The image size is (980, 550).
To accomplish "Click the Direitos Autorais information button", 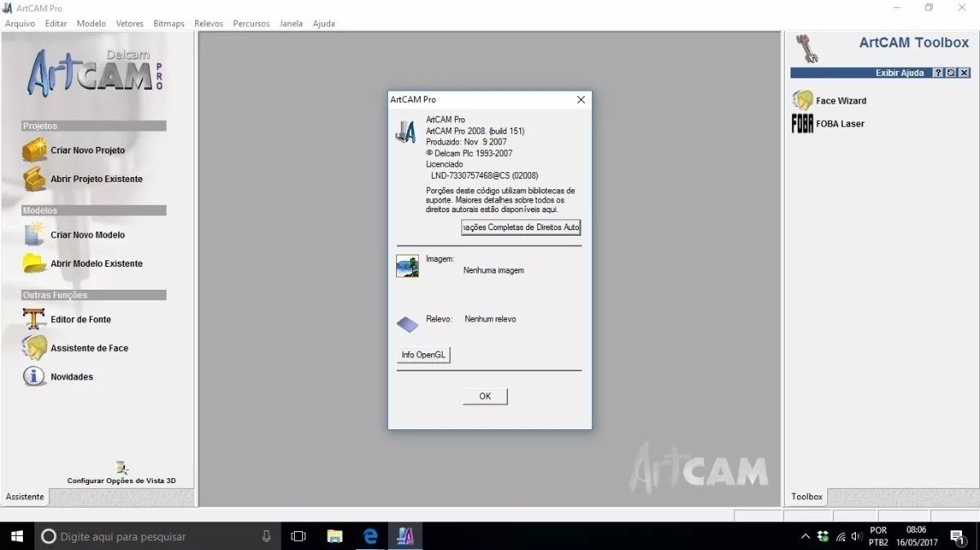I will click(521, 228).
